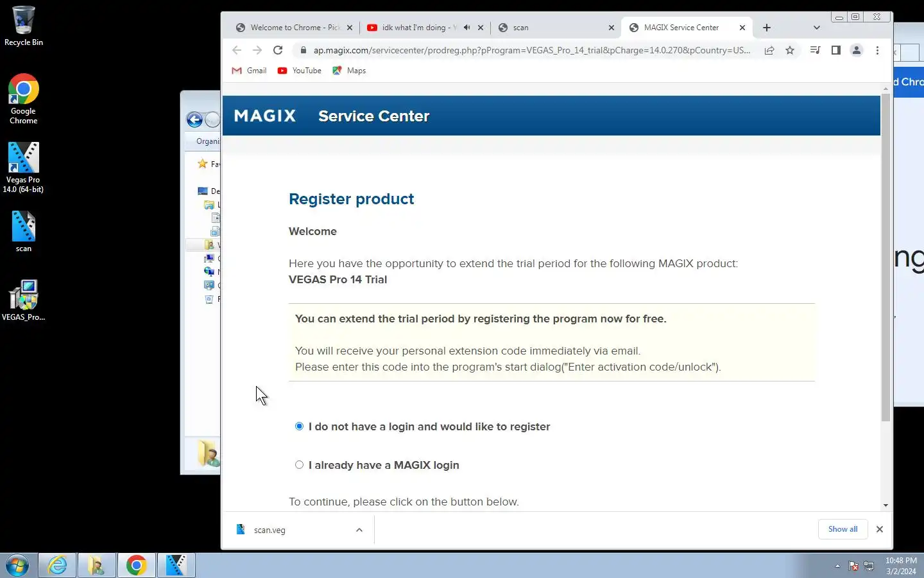The image size is (924, 578).
Task: Expand scan.veg download options chevron
Action: pyautogui.click(x=359, y=530)
